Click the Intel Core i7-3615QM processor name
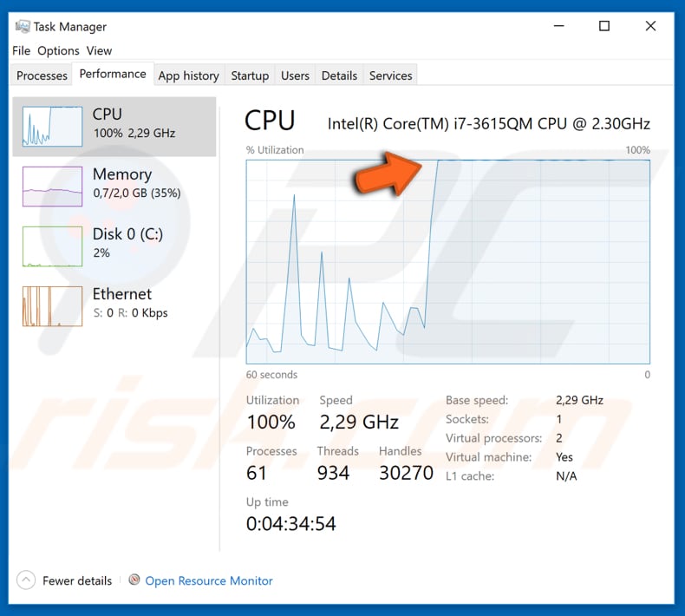This screenshot has height=616, width=685. (488, 124)
